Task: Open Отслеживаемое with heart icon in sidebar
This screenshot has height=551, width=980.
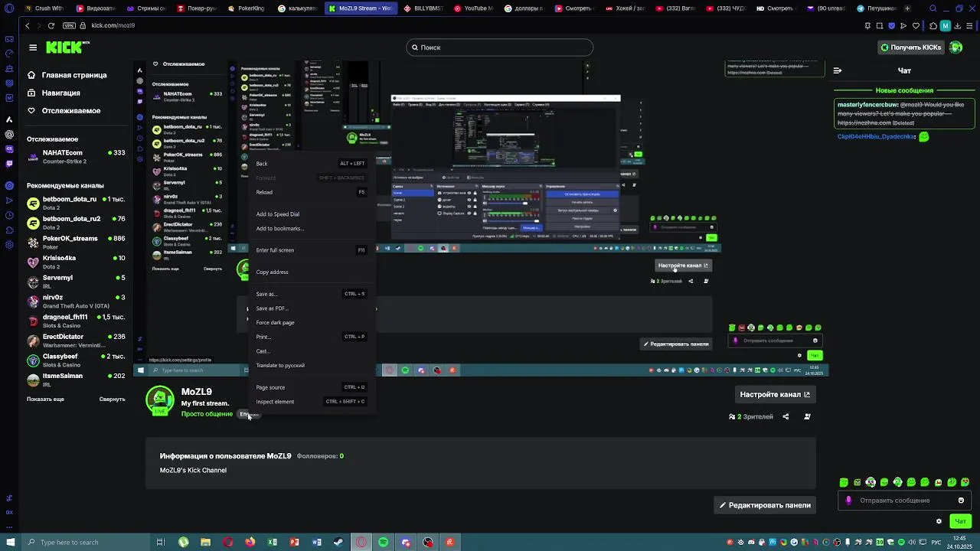Action: (x=64, y=110)
